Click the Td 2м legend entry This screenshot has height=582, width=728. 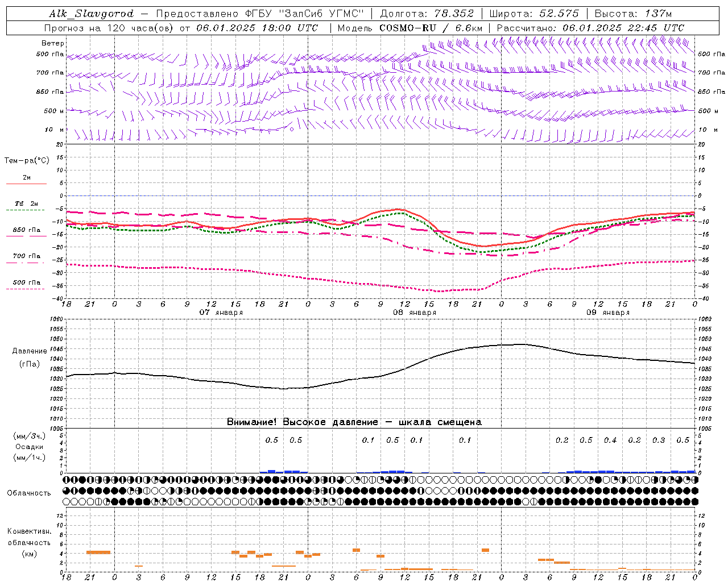pos(27,203)
